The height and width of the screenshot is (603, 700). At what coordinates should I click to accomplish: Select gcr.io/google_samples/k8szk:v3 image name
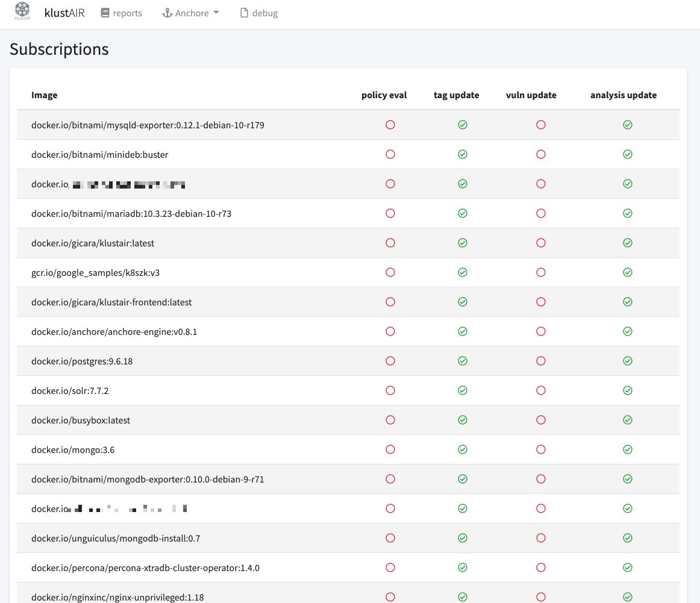click(x=95, y=273)
